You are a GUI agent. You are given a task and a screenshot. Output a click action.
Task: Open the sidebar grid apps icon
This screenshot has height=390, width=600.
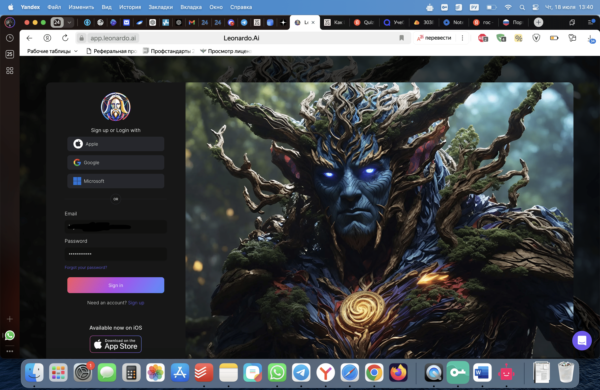[10, 70]
